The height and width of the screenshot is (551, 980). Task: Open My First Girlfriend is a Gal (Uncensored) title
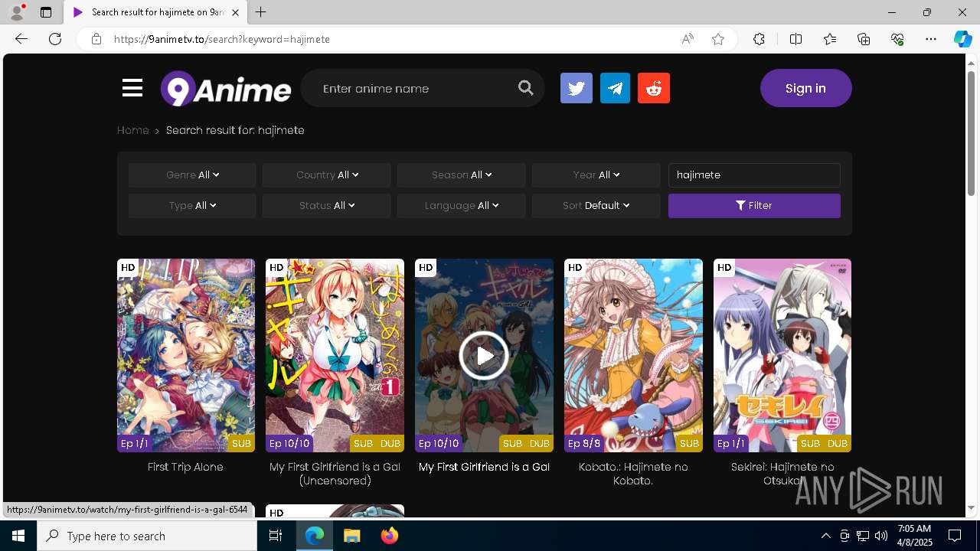click(335, 474)
